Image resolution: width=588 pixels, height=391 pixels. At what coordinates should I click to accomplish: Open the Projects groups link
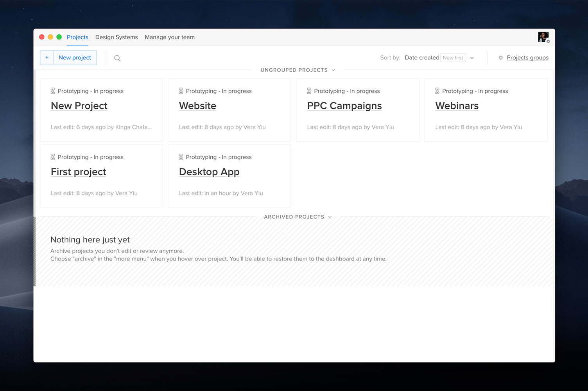click(527, 57)
